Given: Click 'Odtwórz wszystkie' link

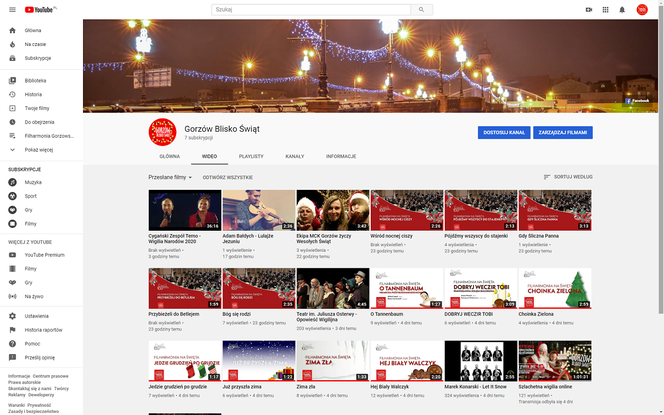Looking at the screenshot, I should (227, 176).
